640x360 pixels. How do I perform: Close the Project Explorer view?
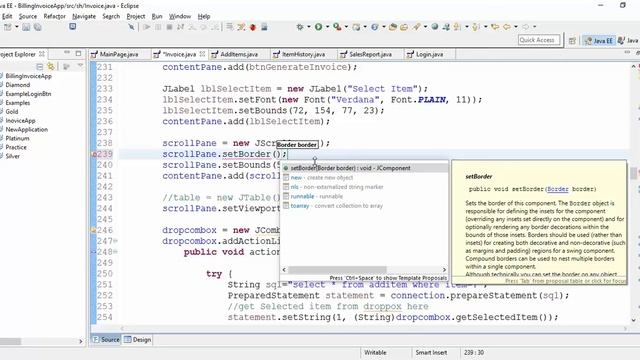tap(42, 54)
